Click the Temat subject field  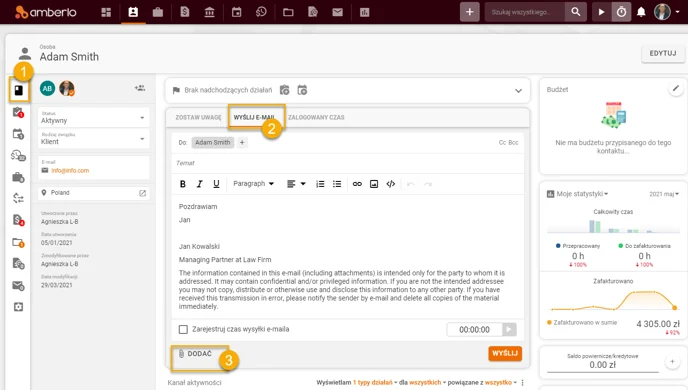(x=348, y=163)
